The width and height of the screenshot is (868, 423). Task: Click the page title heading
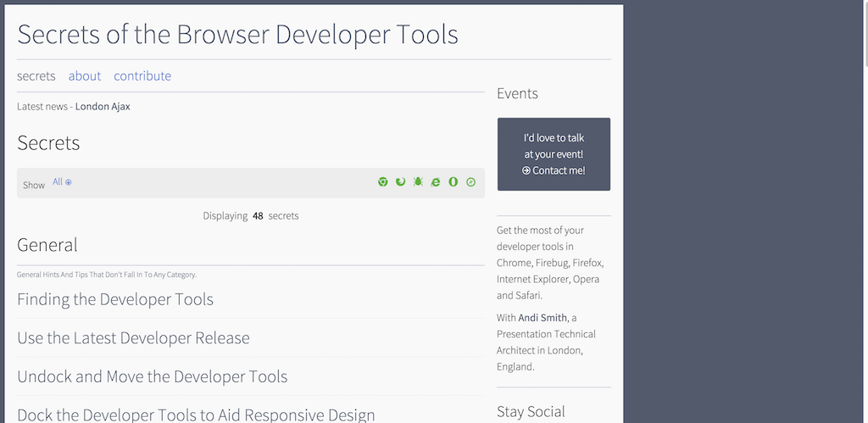pyautogui.click(x=237, y=34)
